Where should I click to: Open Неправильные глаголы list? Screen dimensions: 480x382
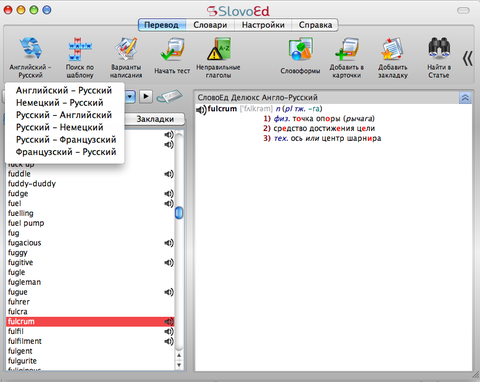(x=218, y=57)
